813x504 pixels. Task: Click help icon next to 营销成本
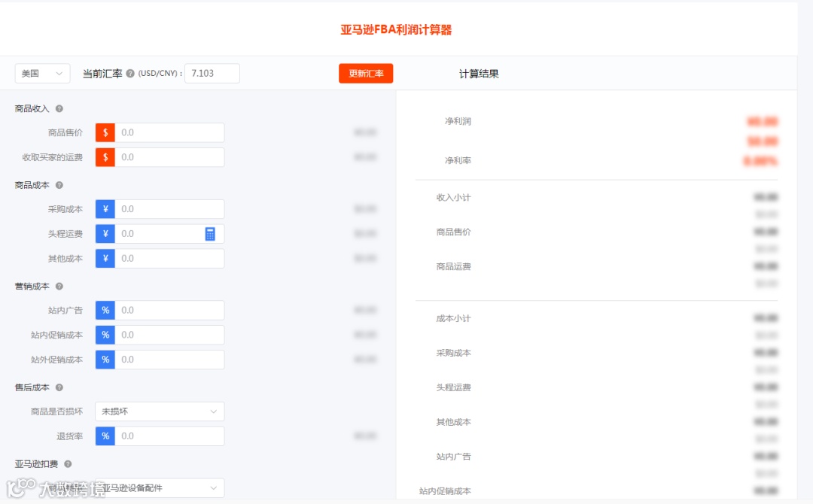tap(59, 287)
